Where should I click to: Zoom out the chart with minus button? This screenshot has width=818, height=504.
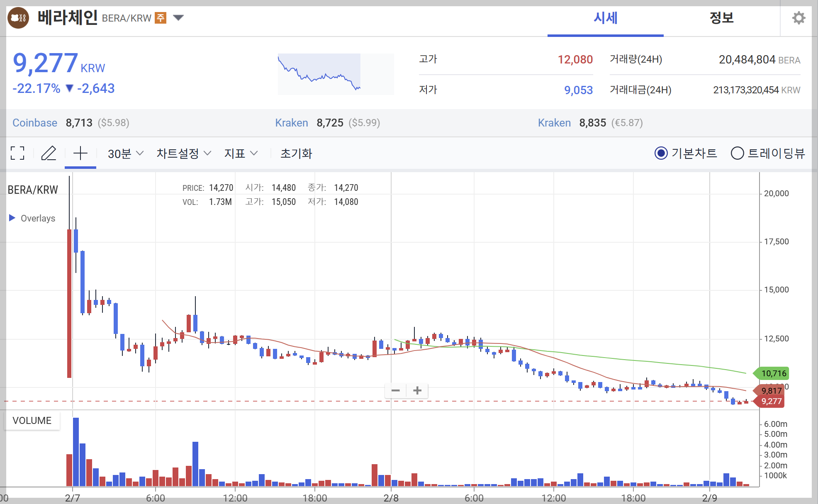click(x=395, y=390)
